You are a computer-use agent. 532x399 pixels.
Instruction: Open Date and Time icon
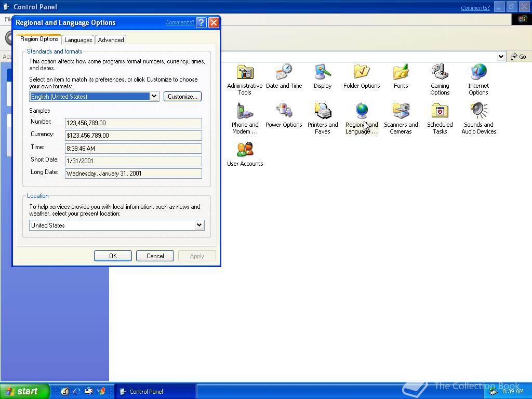tap(284, 71)
